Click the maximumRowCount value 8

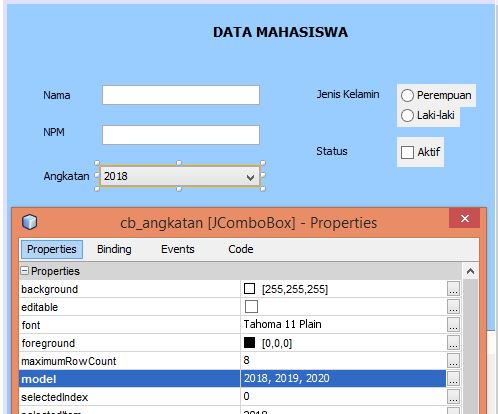(246, 360)
